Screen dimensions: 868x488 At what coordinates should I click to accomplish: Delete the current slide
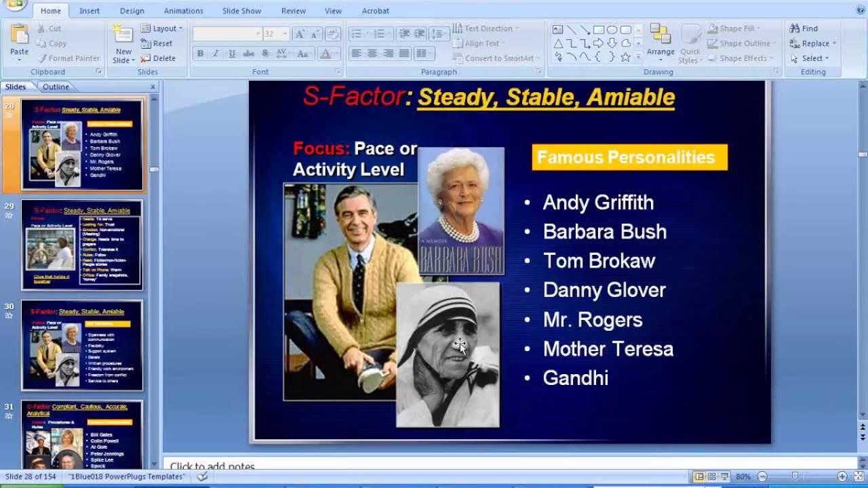(x=159, y=58)
